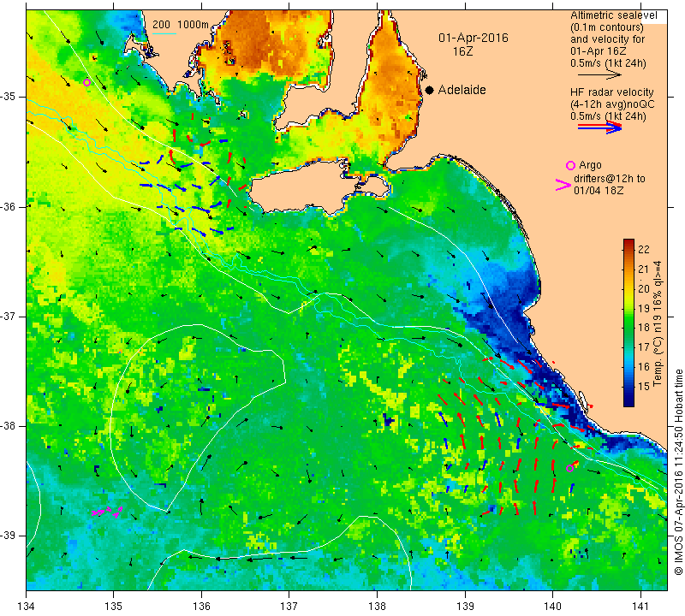Click the latitude label -38
This screenshot has width=685, height=616.
pyautogui.click(x=9, y=426)
